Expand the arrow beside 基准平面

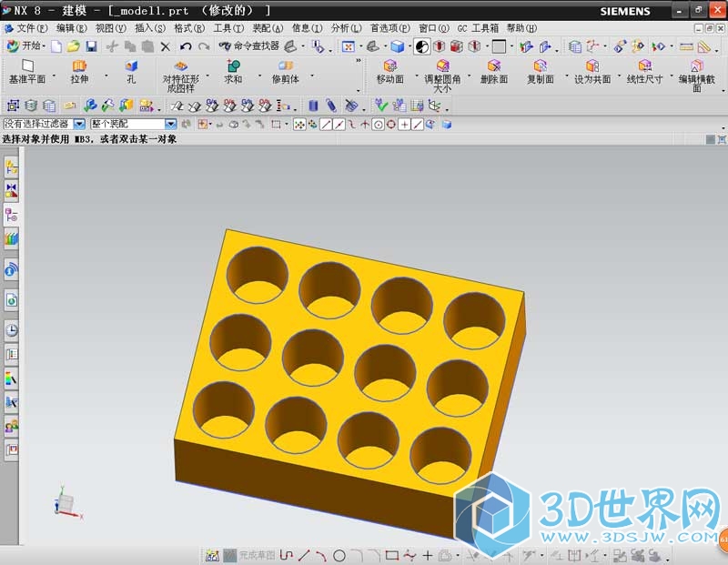click(54, 76)
